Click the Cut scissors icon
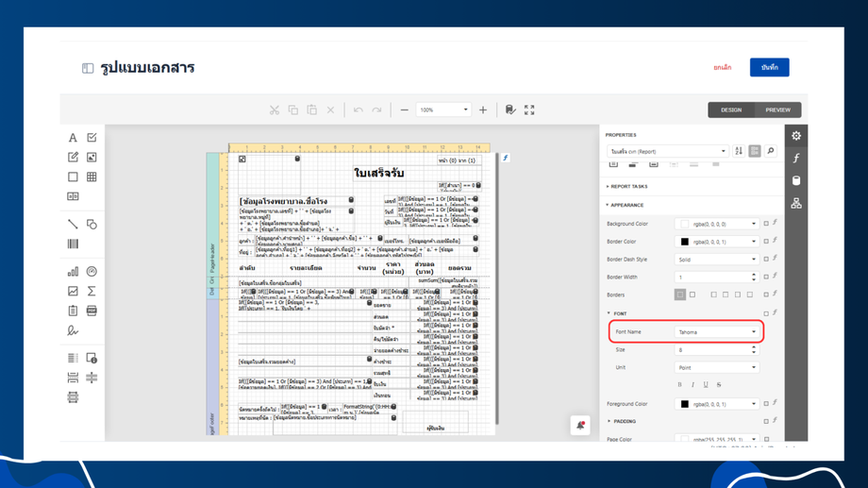The width and height of the screenshot is (868, 488). point(275,110)
